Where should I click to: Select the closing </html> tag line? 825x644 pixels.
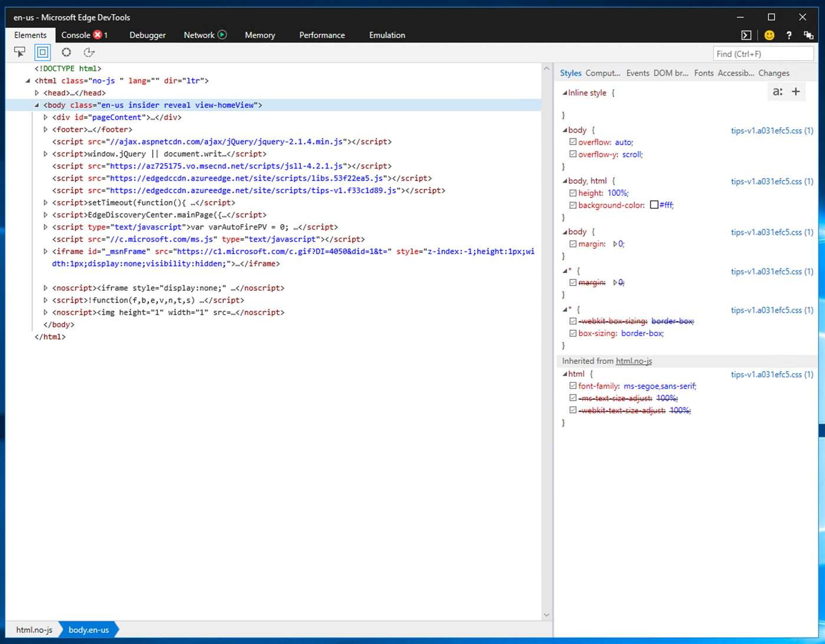click(x=50, y=337)
